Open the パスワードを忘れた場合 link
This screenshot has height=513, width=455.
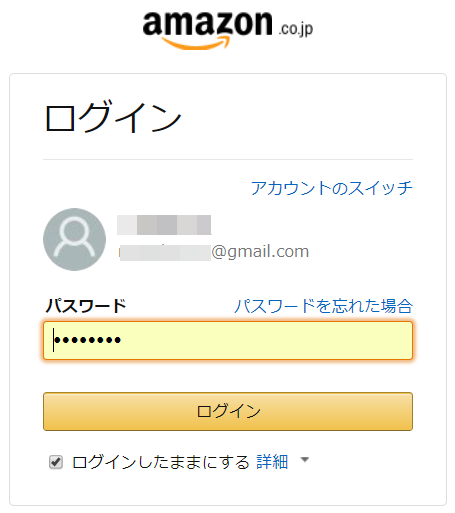(323, 306)
